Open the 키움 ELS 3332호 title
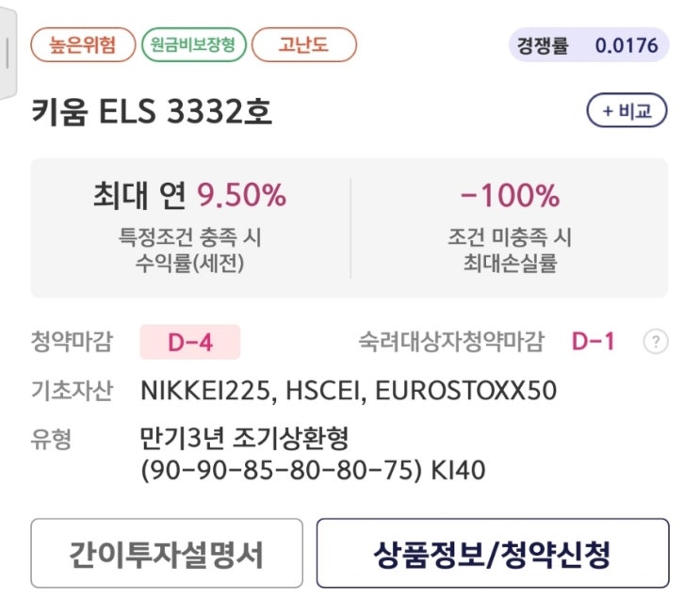Viewport: 700px width, 614px height. [x=152, y=112]
